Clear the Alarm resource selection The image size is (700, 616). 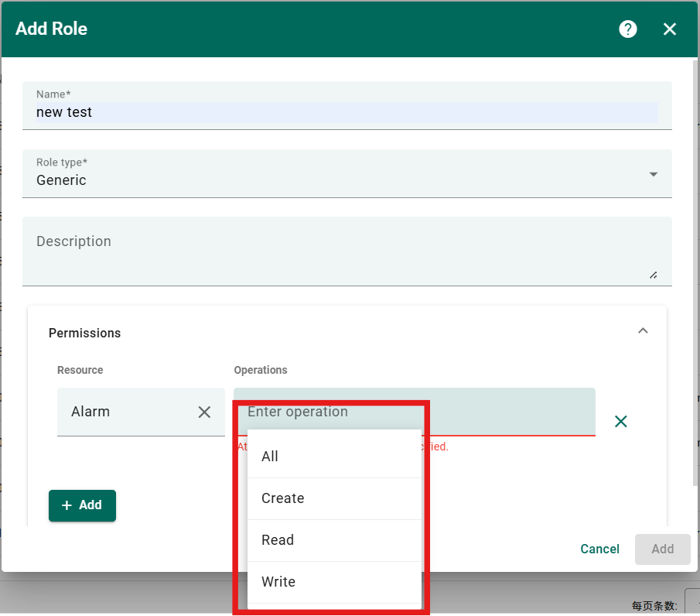click(x=204, y=412)
